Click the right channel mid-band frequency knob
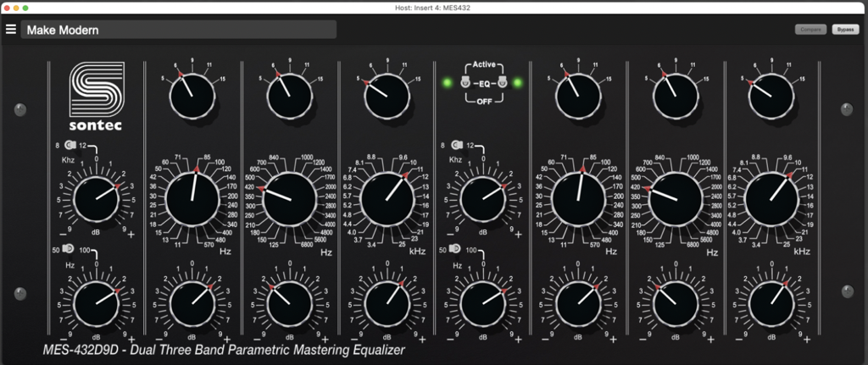868x365 pixels. coord(676,200)
